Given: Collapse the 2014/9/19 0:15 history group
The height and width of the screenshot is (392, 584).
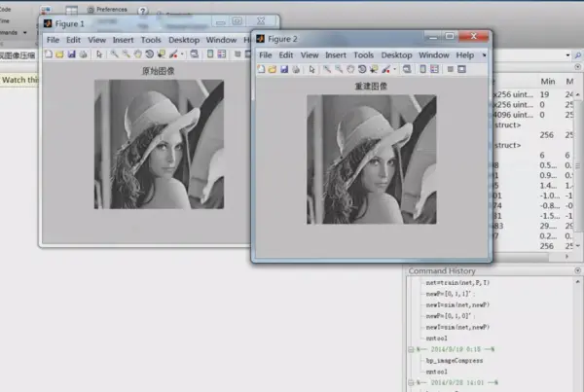Looking at the screenshot, I should [x=411, y=349].
